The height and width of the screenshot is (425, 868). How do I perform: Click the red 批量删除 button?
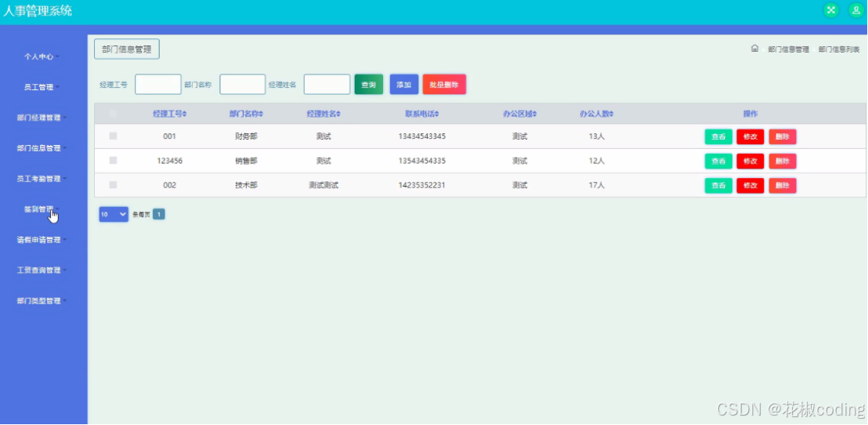point(444,85)
